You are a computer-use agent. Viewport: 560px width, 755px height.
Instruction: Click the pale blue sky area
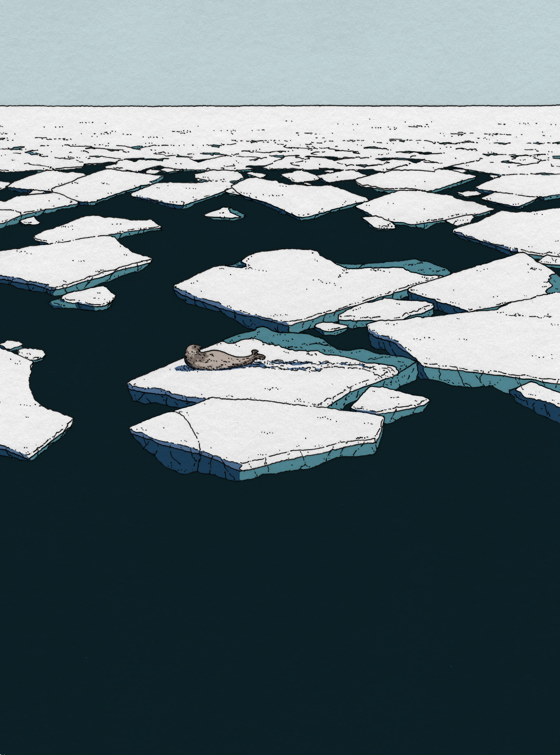[280, 51]
